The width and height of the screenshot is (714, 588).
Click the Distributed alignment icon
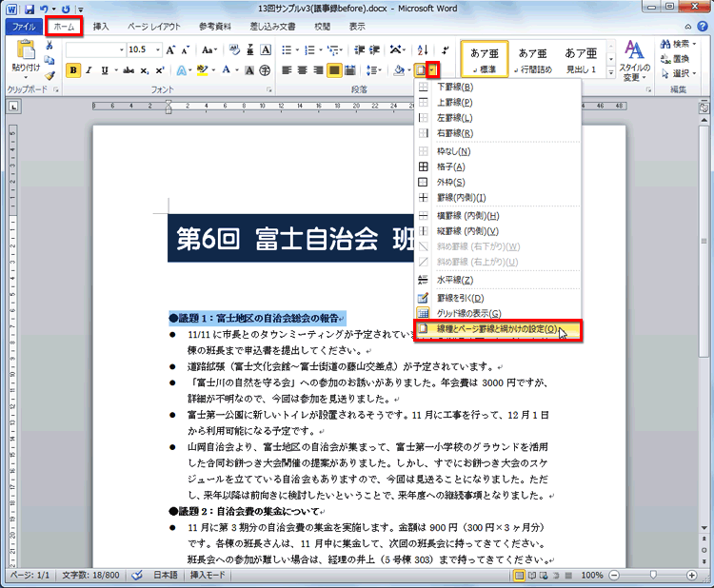coord(349,70)
